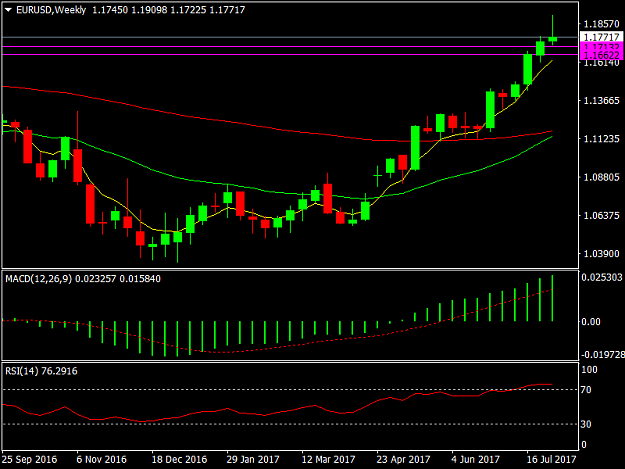The image size is (625, 469).
Task: Click the tallest latest MACD histogram bar
Action: click(x=552, y=298)
